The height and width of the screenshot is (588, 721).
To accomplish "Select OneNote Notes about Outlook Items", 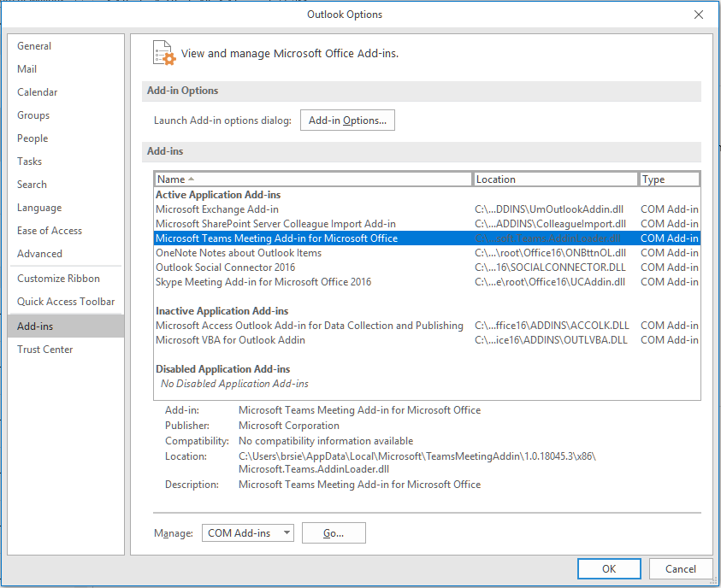I will coord(427,253).
